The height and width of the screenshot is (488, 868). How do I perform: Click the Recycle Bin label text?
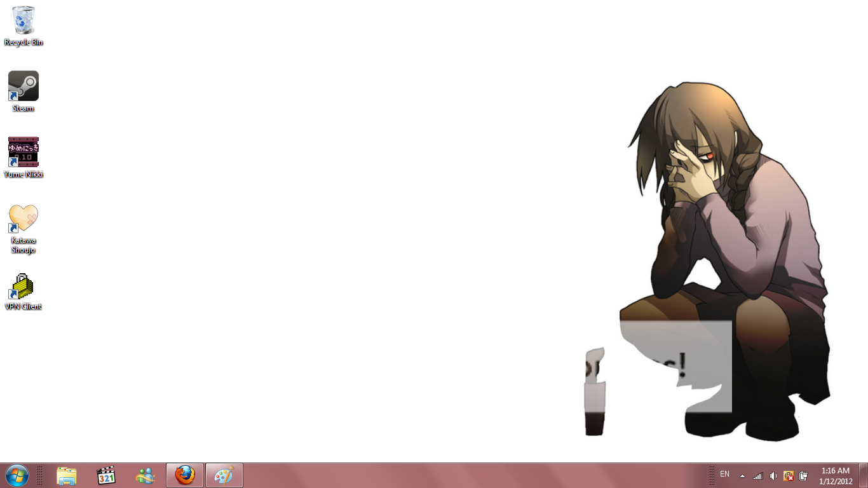[24, 43]
